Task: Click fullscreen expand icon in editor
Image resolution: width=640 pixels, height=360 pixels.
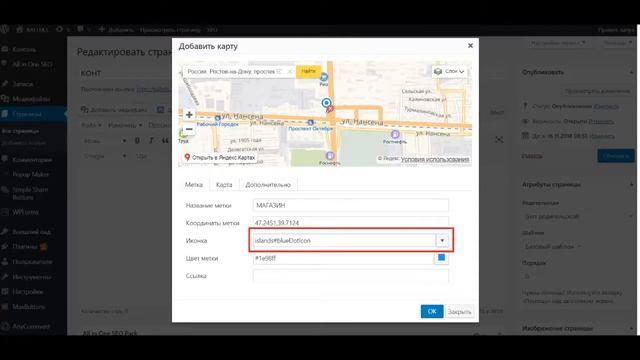Action: (499, 140)
